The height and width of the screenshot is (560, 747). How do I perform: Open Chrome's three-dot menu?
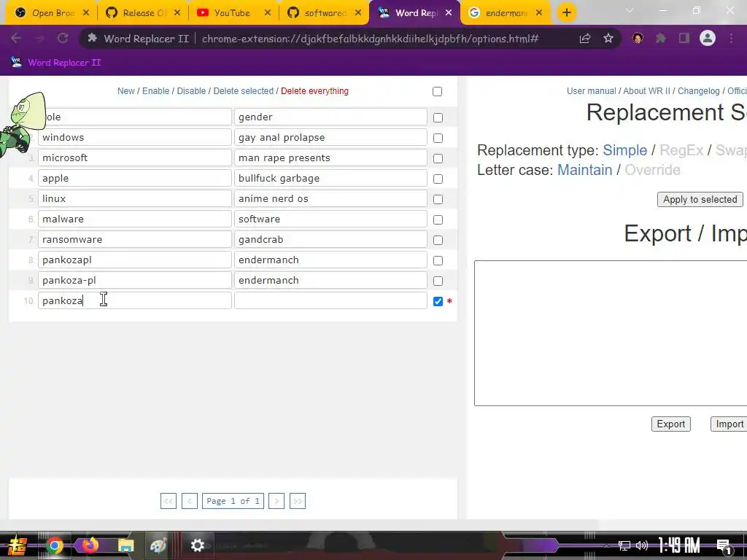click(x=731, y=38)
